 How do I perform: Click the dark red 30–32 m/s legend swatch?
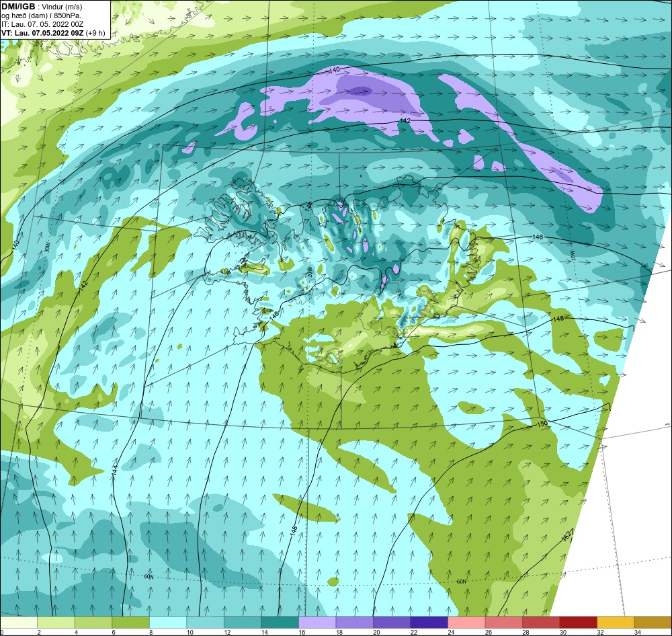coord(578,623)
